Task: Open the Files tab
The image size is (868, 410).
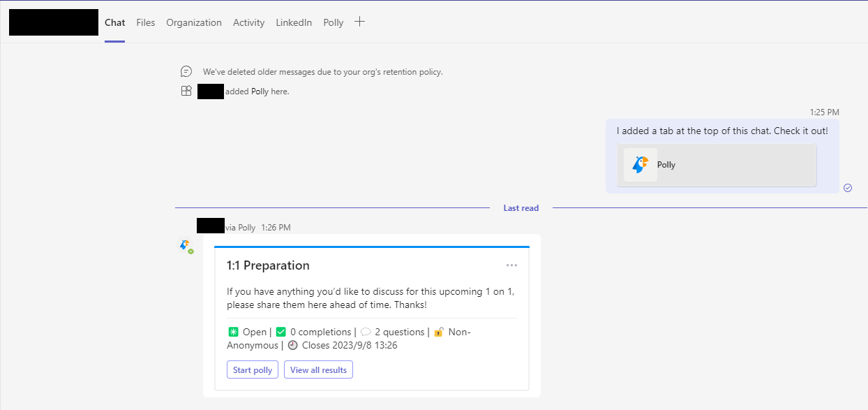Action: pyautogui.click(x=146, y=22)
